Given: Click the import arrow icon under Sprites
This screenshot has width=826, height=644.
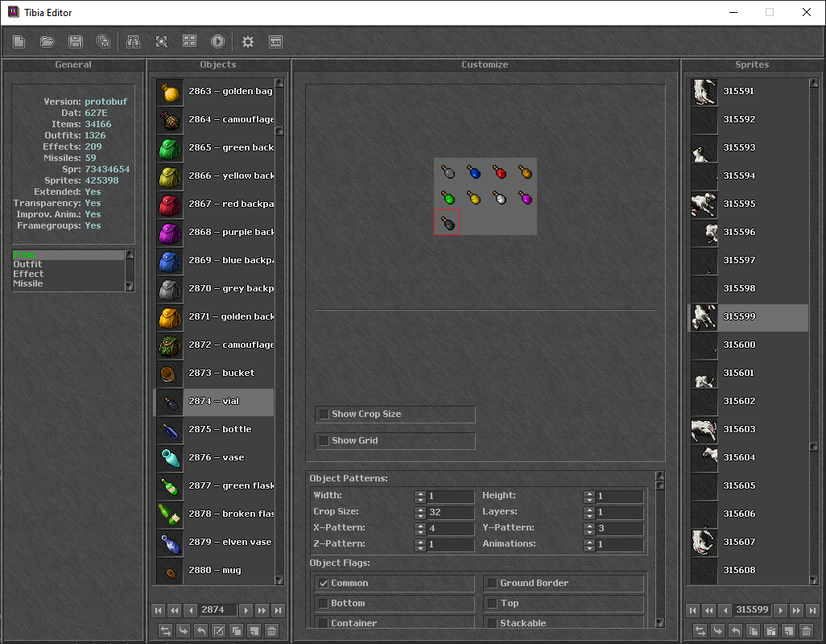Looking at the screenshot, I should tap(718, 631).
